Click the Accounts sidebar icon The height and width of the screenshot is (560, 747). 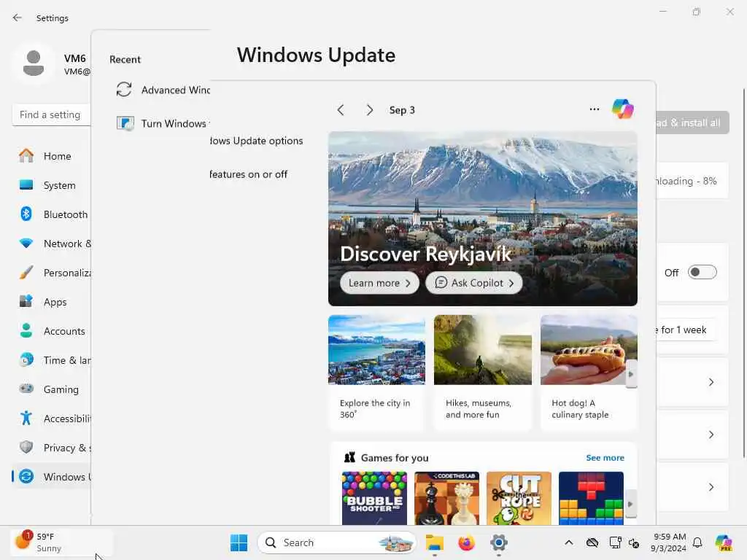point(26,330)
